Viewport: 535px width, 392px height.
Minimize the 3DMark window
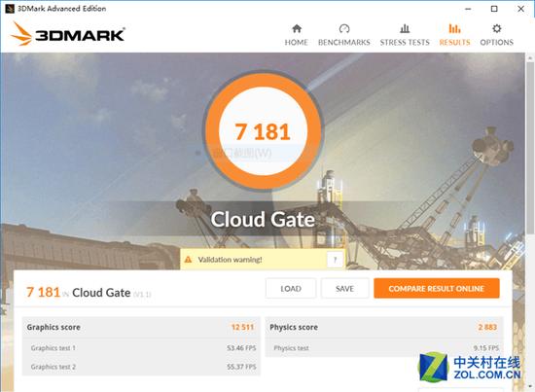point(468,9)
